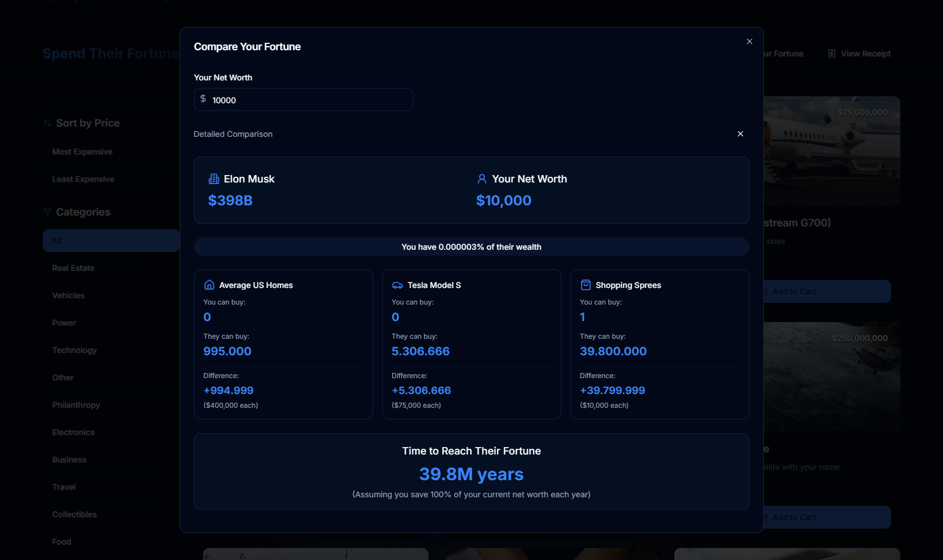Image resolution: width=943 pixels, height=560 pixels.
Task: Click the sort arrows icon next to Sort by Price
Action: pos(46,123)
